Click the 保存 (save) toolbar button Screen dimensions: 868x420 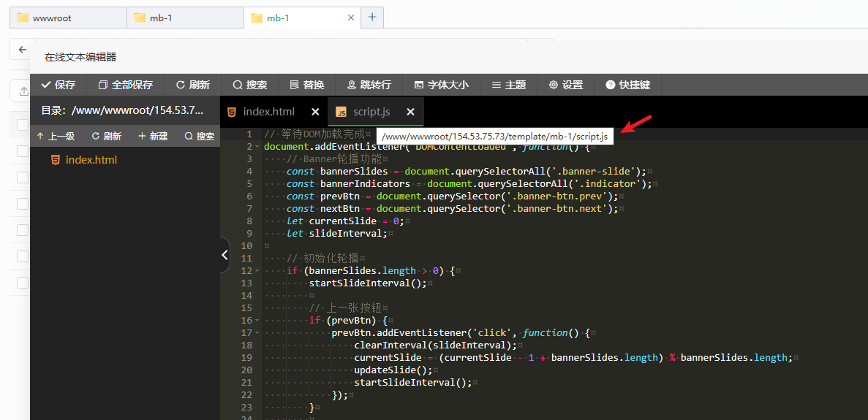pos(58,85)
